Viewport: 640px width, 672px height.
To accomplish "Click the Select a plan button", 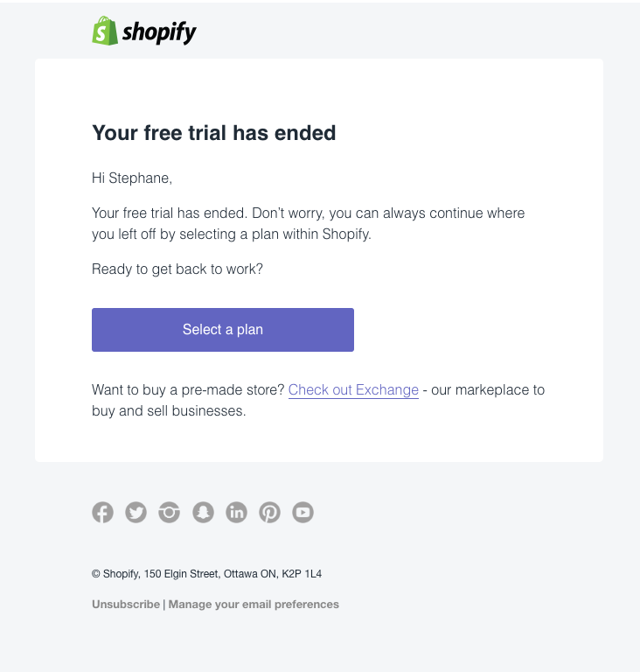I will pyautogui.click(x=223, y=330).
